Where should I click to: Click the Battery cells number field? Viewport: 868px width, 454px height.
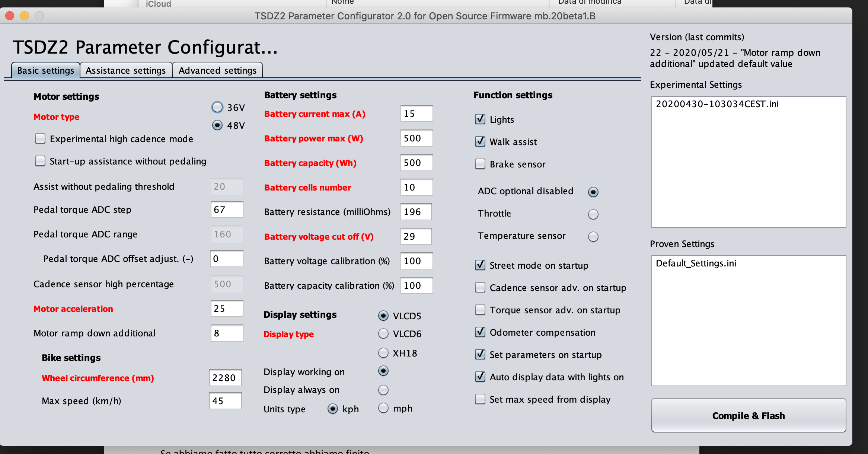point(417,187)
